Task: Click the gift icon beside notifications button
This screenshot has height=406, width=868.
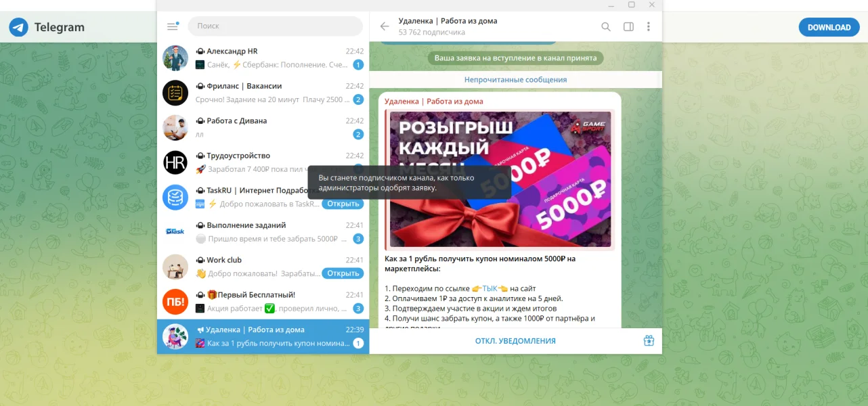Action: coord(649,340)
